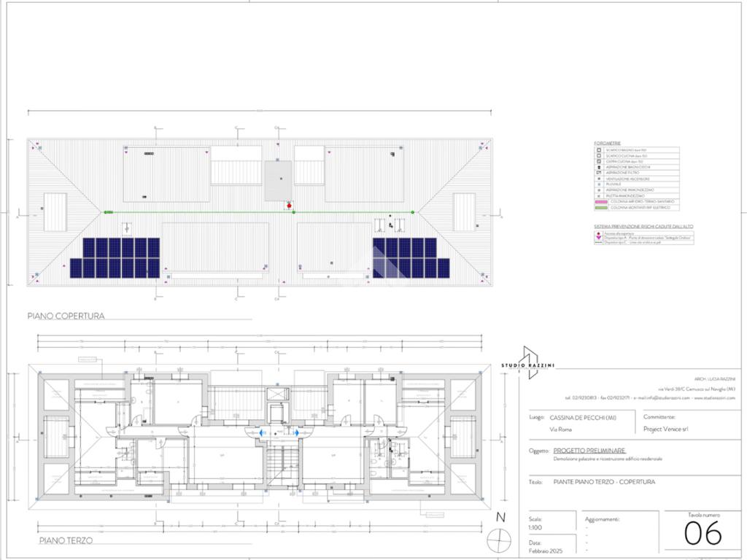Select the magenta anchor device icon in legend
Image resolution: width=747 pixels, height=560 pixels.
(x=599, y=238)
